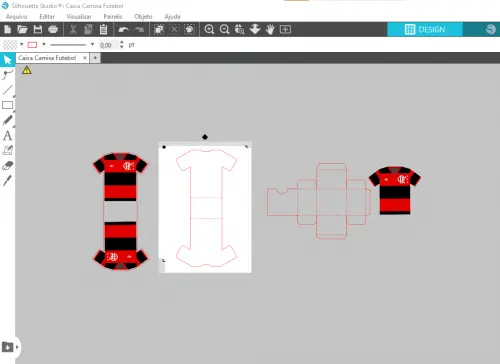Open the Objeto menu
This screenshot has height=364, width=500.
click(143, 16)
